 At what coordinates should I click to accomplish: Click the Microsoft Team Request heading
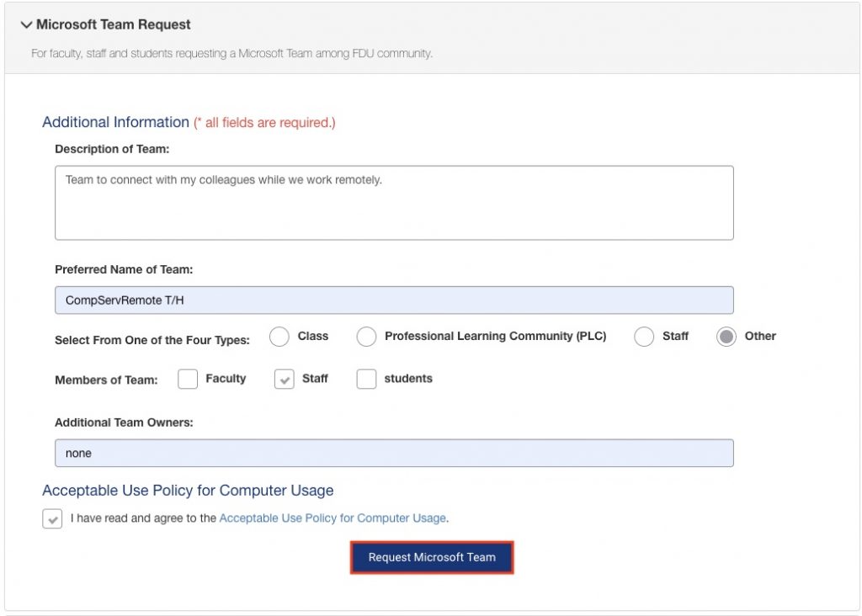114,24
